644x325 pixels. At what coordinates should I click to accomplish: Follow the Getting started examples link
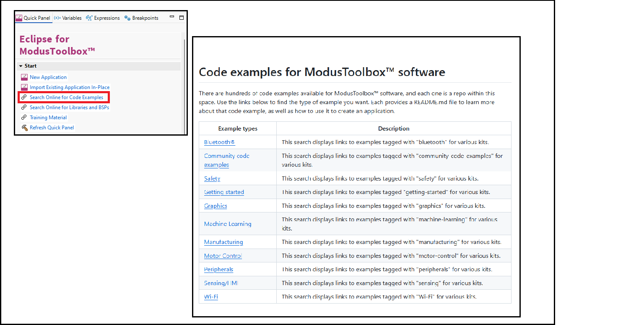[224, 192]
